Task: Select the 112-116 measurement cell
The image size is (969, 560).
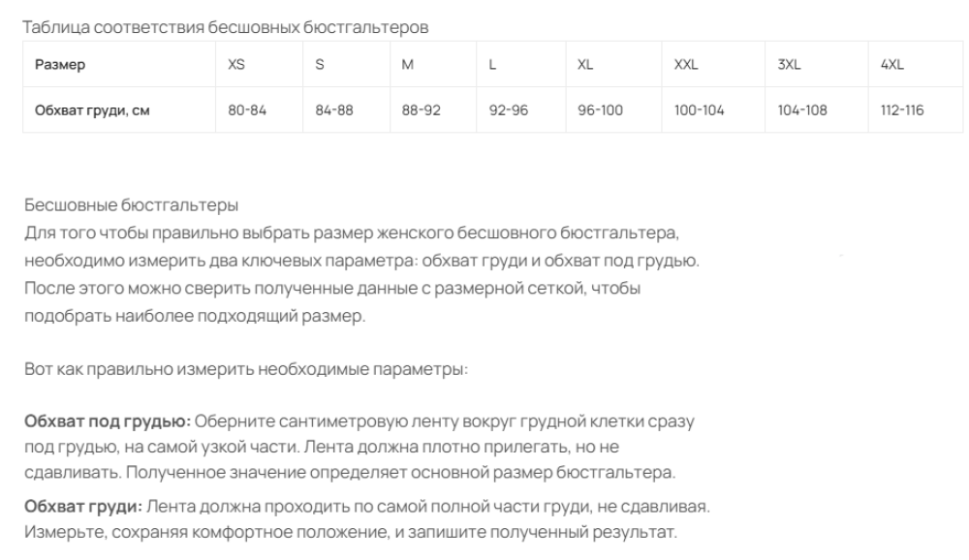Action: (916, 110)
